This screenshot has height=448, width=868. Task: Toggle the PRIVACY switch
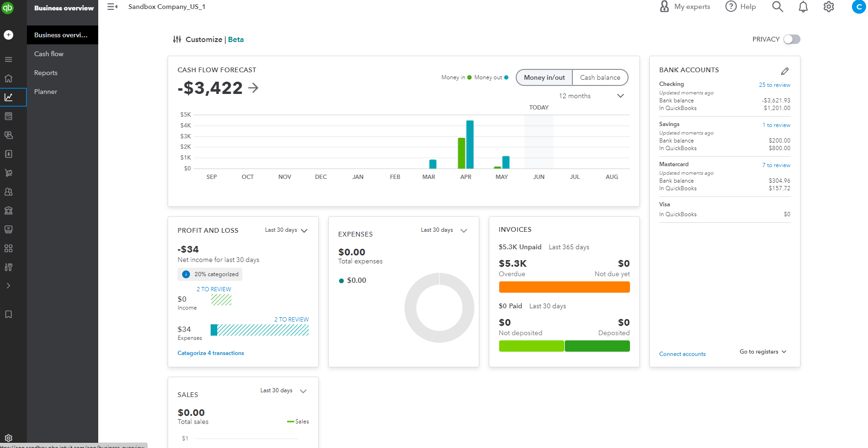click(x=791, y=39)
